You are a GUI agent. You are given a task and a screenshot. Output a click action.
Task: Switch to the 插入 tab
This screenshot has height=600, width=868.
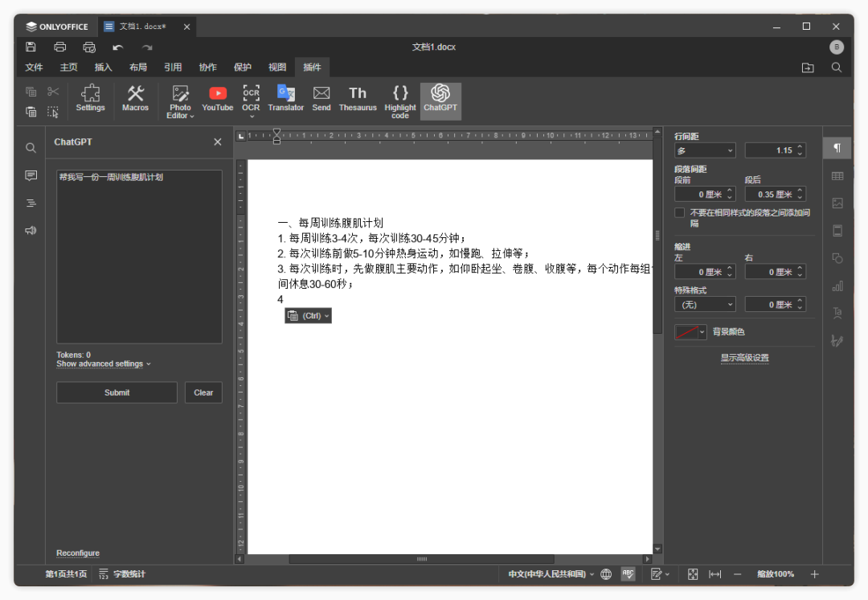[x=103, y=68]
